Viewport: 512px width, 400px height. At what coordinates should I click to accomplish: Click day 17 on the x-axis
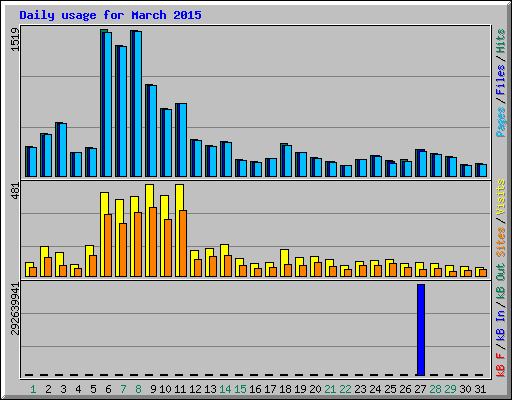point(270,389)
